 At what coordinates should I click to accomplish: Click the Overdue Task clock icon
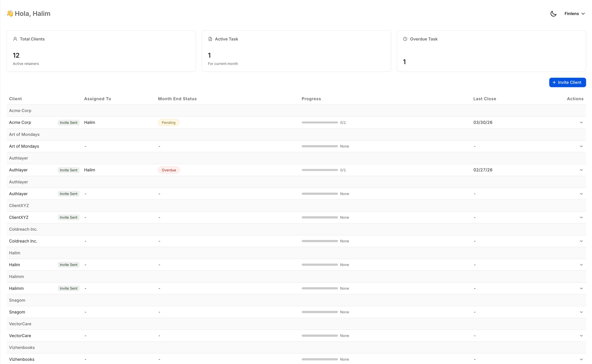[x=405, y=39]
